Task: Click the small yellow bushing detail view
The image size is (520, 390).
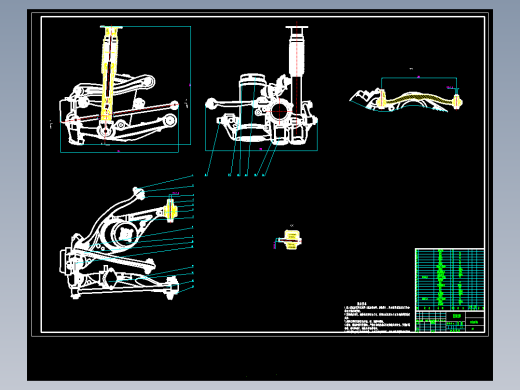Action: [291, 239]
